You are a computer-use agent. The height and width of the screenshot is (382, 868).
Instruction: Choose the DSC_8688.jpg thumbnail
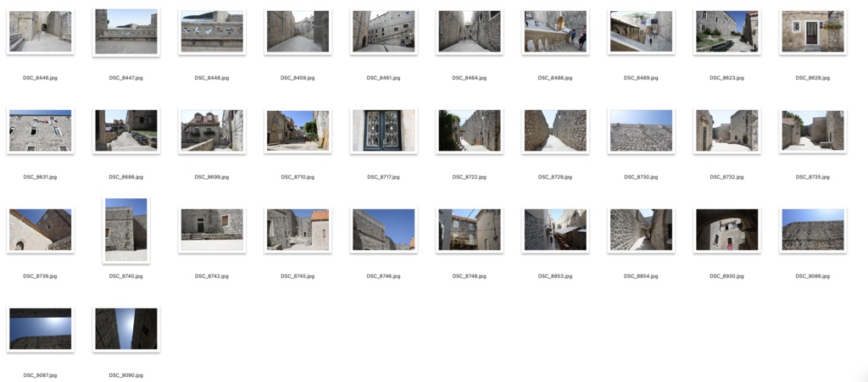pos(125,130)
